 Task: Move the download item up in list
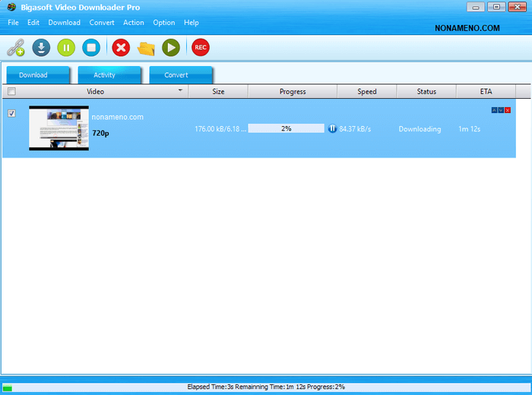pos(494,110)
